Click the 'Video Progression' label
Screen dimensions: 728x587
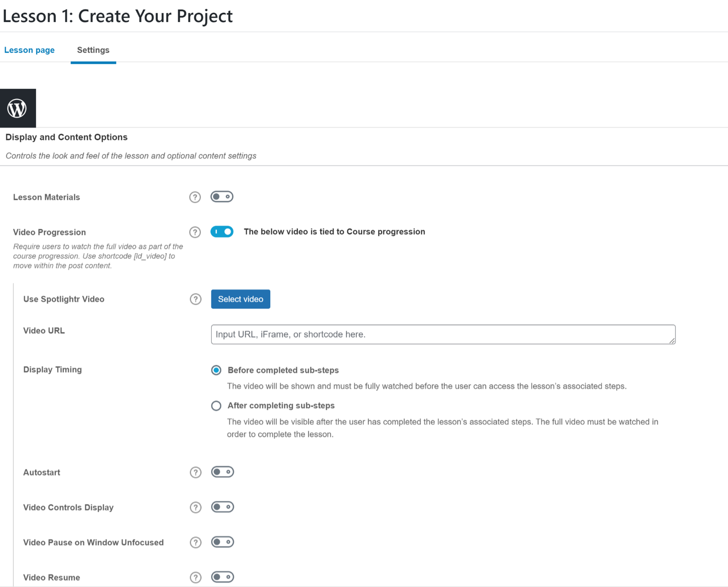49,232
